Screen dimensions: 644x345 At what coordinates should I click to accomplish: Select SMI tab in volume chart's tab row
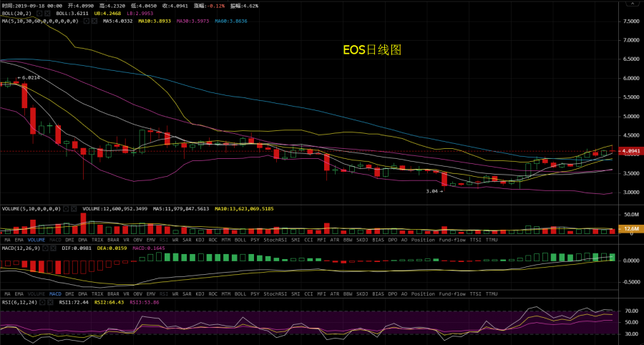[296, 239]
